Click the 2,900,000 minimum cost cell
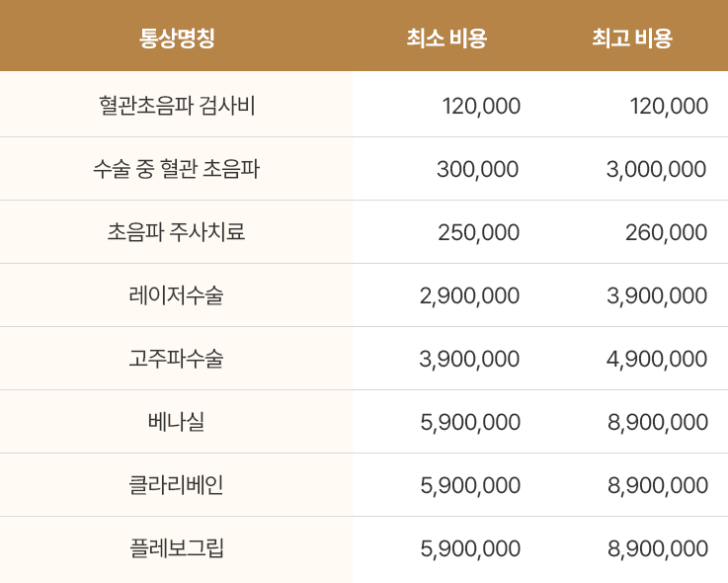Image resolution: width=728 pixels, height=583 pixels. pos(469,295)
